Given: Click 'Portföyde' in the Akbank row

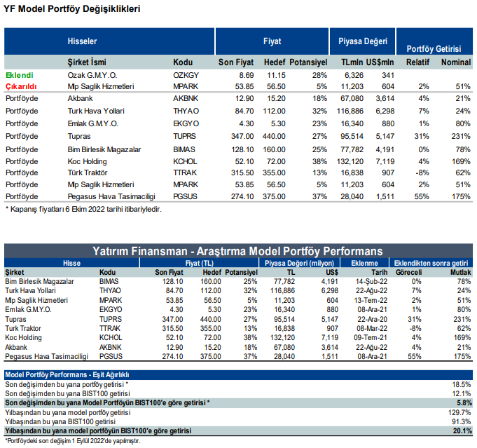Looking at the screenshot, I should 22,98.
